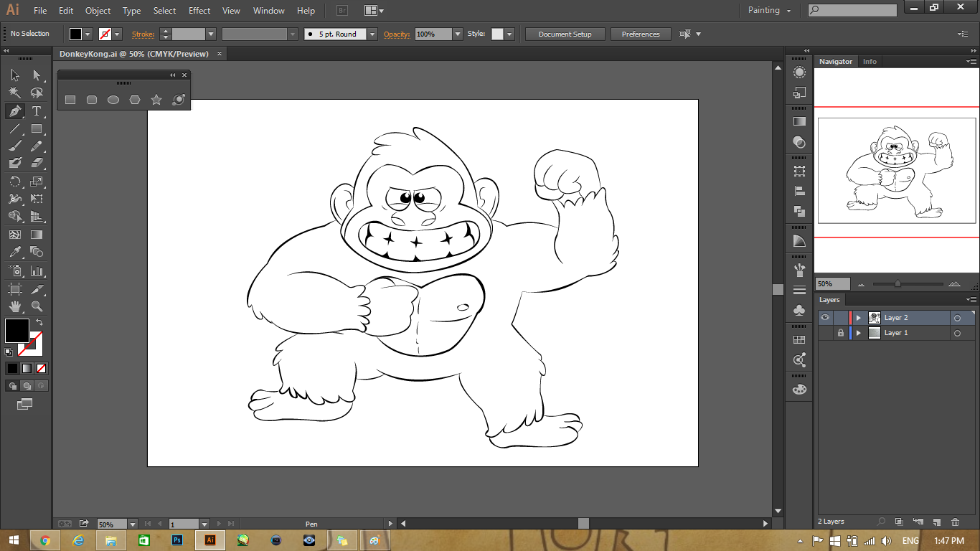Image resolution: width=980 pixels, height=551 pixels.
Task: Select the Selection (black arrow) tool
Action: tap(14, 75)
